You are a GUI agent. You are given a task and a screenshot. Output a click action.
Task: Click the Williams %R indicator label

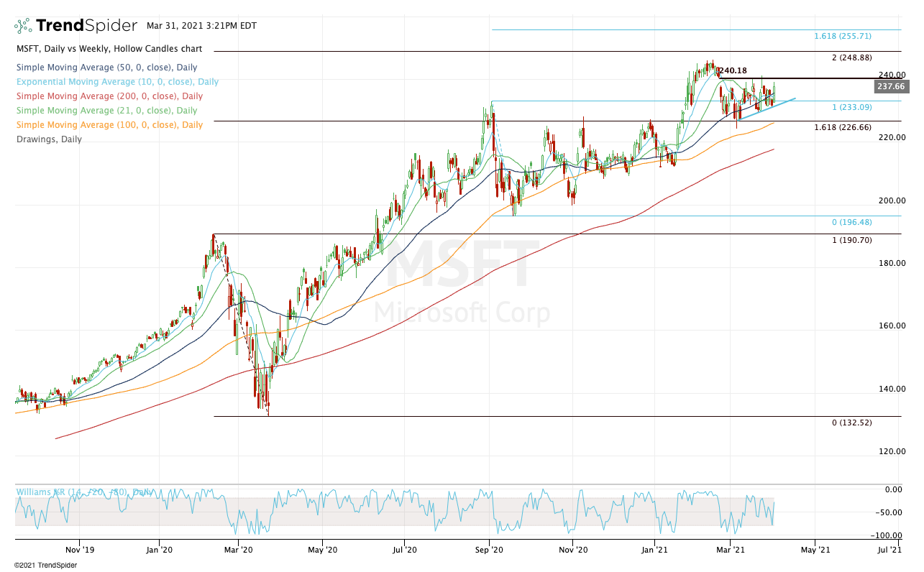click(x=84, y=492)
